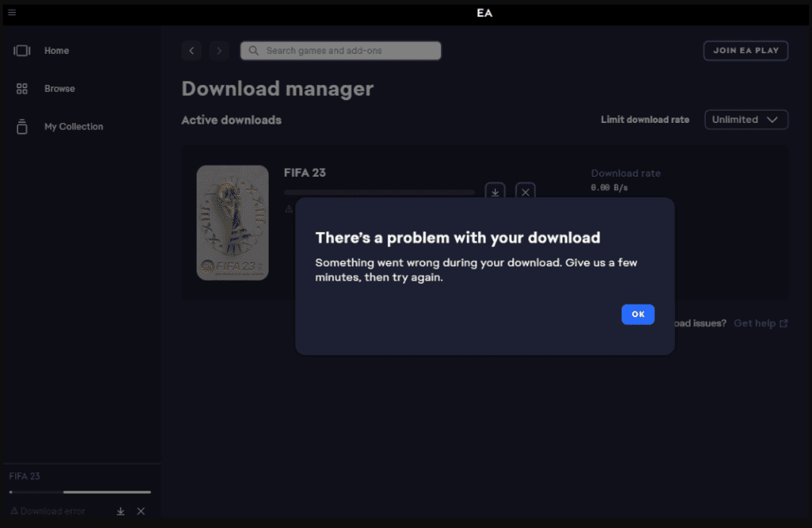Click the Search games and add-ons field

pyautogui.click(x=341, y=51)
